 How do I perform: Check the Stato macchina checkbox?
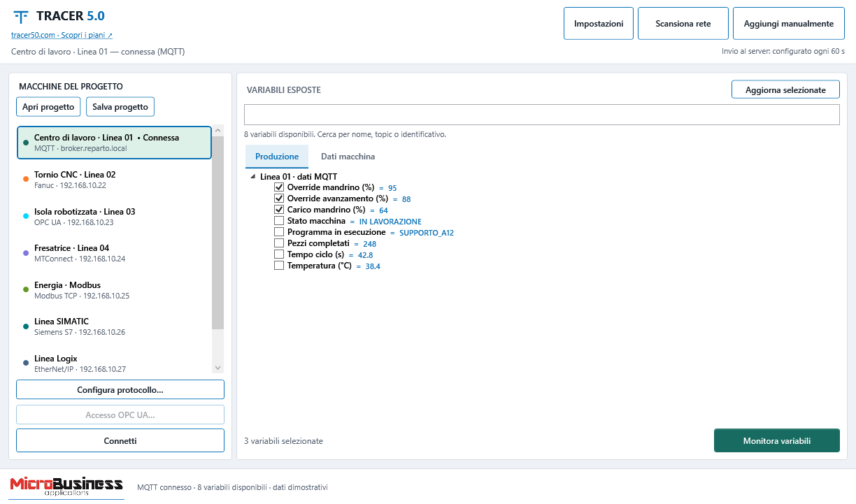[279, 221]
